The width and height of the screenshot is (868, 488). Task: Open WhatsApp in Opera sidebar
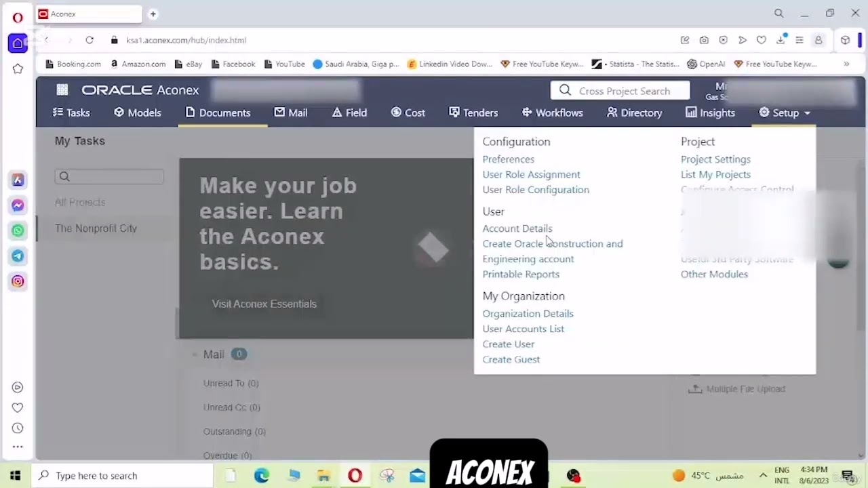[x=18, y=230]
